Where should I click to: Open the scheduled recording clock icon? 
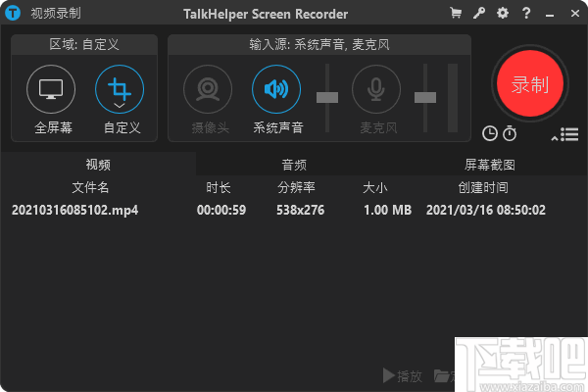coord(490,133)
